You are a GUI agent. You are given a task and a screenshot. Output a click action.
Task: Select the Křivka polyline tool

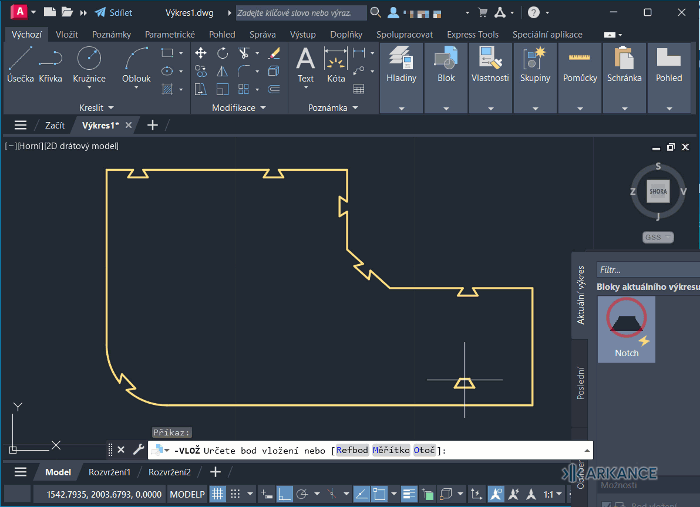[x=50, y=65]
